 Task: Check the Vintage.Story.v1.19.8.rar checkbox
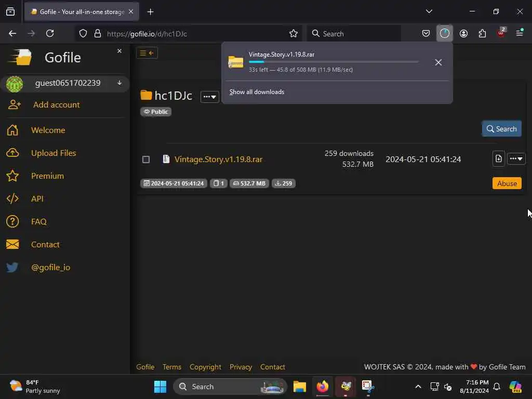(x=146, y=159)
